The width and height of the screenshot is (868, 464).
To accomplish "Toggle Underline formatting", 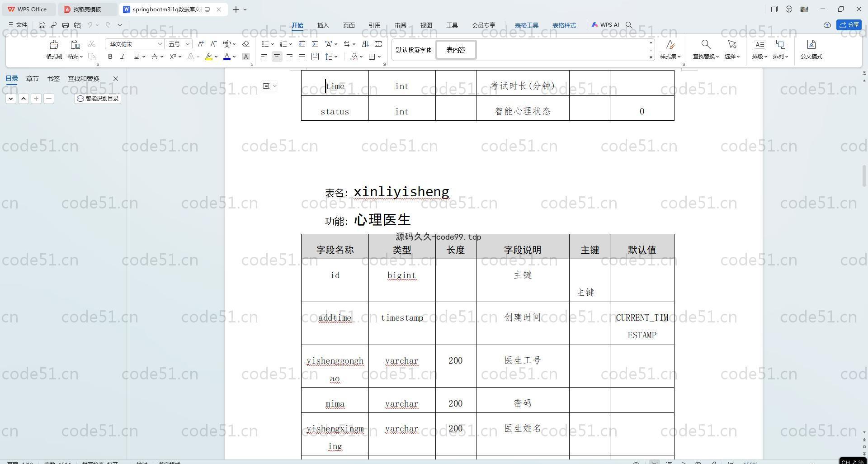I will point(136,57).
